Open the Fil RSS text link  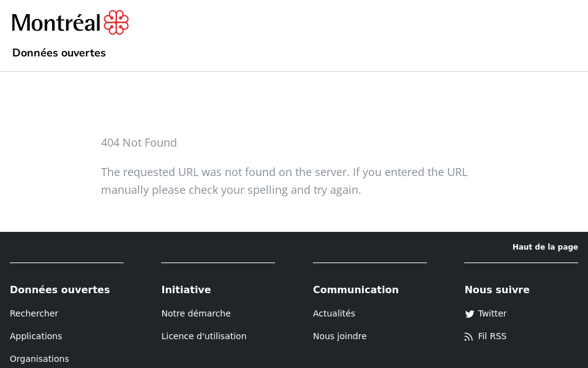pyautogui.click(x=492, y=336)
